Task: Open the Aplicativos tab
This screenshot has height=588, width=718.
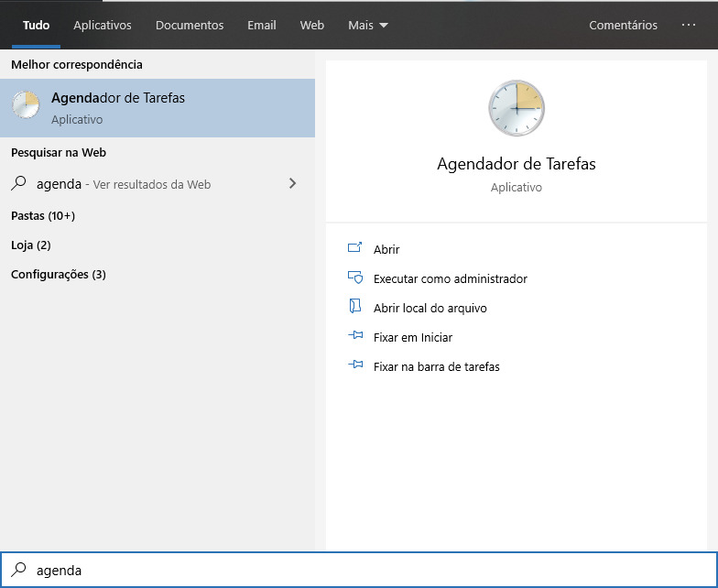Action: coord(103,26)
